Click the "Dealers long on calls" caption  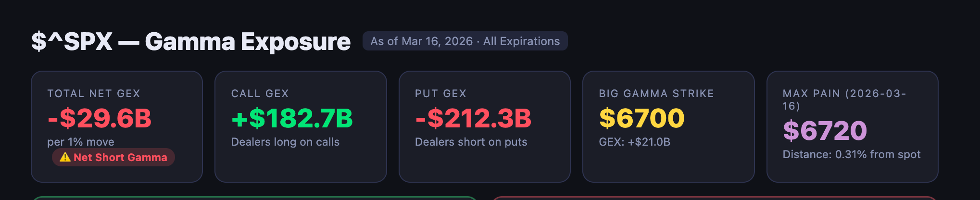[x=285, y=142]
